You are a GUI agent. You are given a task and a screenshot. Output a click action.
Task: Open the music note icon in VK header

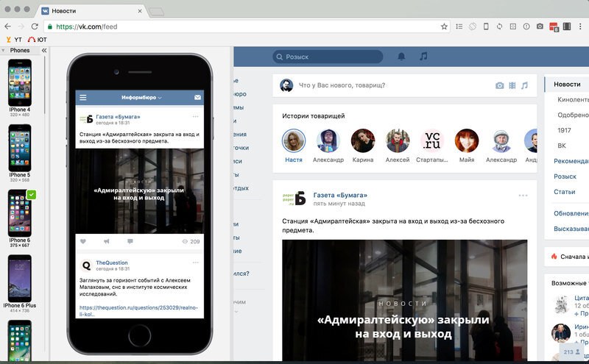point(423,57)
